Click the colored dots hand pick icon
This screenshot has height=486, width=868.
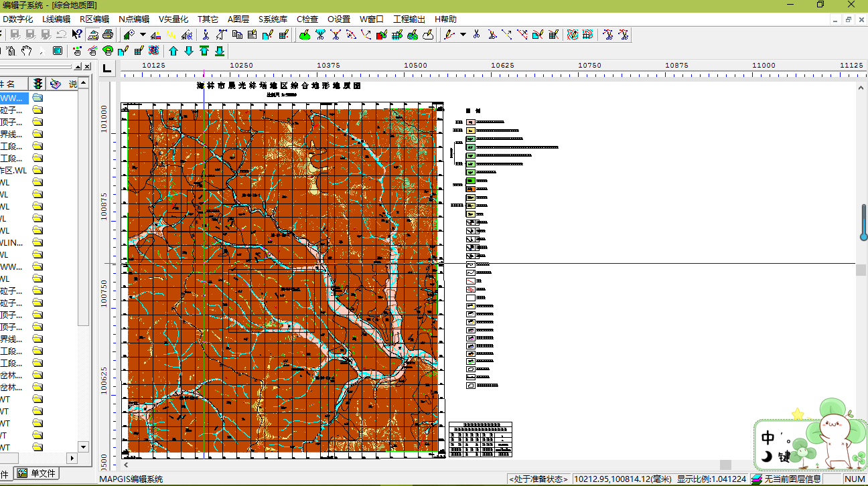tap(77, 50)
